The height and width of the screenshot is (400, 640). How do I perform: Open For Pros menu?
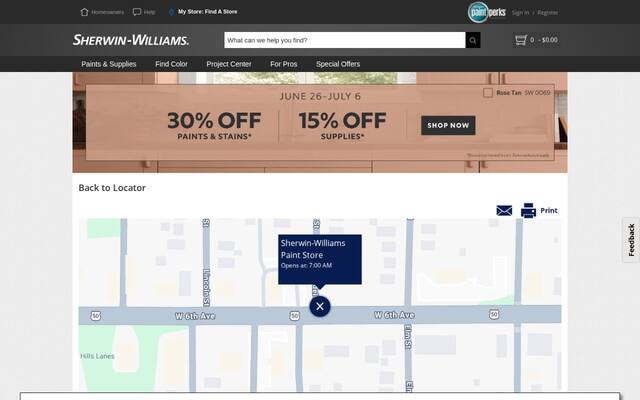pos(283,64)
